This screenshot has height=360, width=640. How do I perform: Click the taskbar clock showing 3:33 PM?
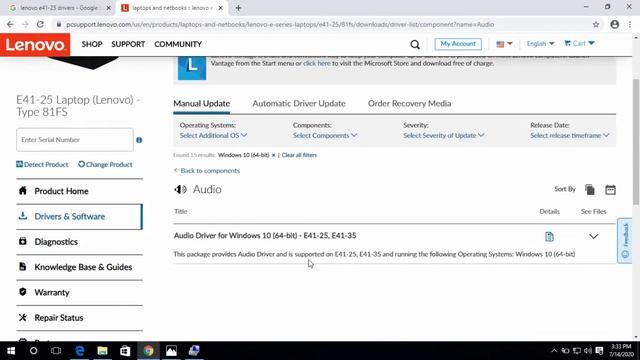tap(622, 351)
